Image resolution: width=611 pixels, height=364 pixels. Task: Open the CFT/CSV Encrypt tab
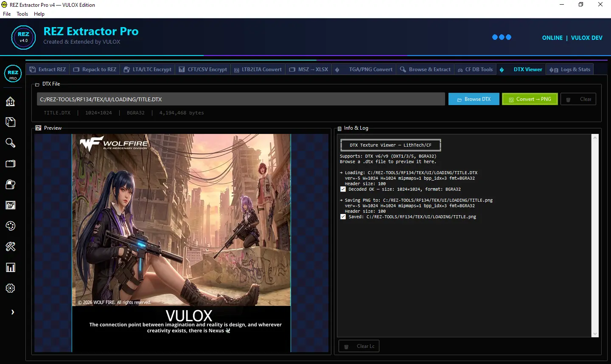(203, 69)
